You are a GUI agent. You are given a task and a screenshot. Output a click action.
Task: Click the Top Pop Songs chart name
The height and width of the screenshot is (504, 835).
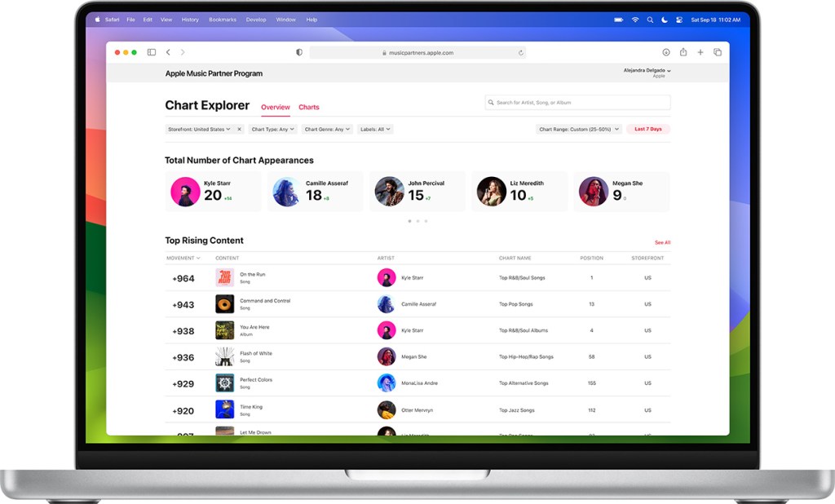[516, 304]
